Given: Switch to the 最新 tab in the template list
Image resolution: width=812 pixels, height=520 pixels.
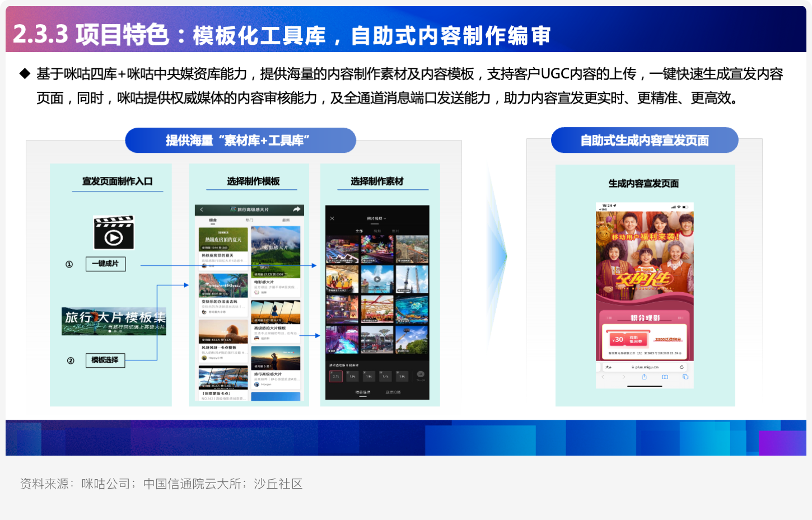Looking at the screenshot, I should click(286, 221).
